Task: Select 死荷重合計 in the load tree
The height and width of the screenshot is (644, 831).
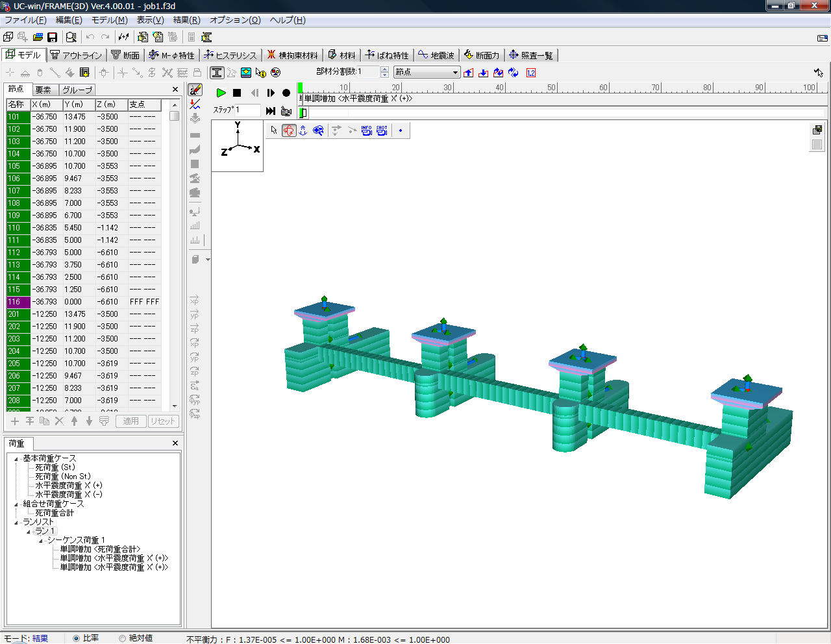Action: (x=55, y=513)
